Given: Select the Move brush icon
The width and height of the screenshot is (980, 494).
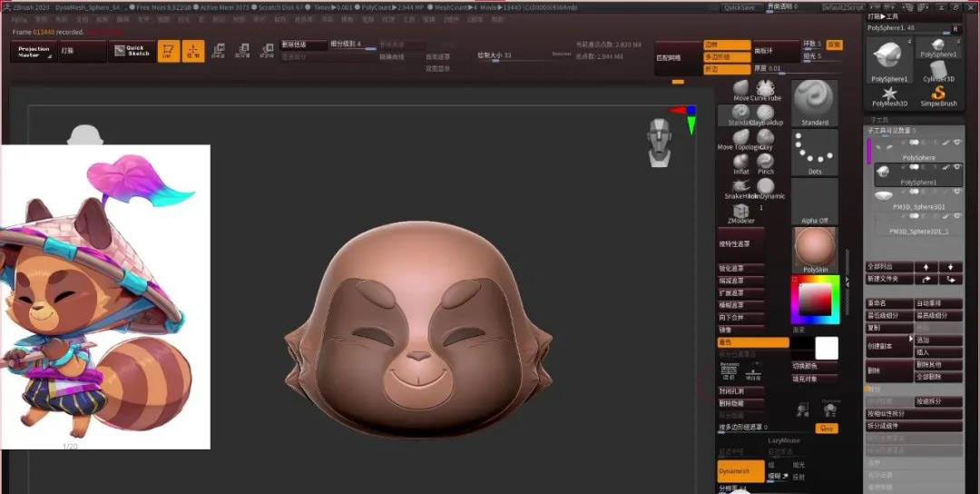Looking at the screenshot, I should click(x=741, y=89).
